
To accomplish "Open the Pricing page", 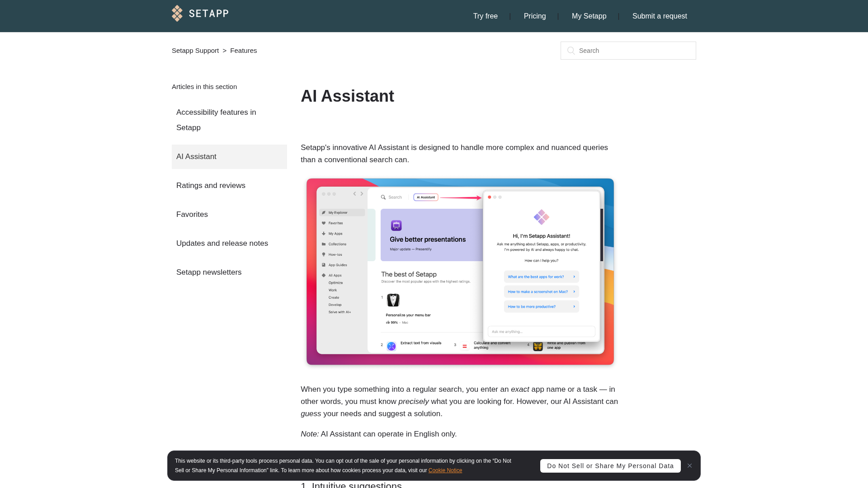I will [x=534, y=16].
